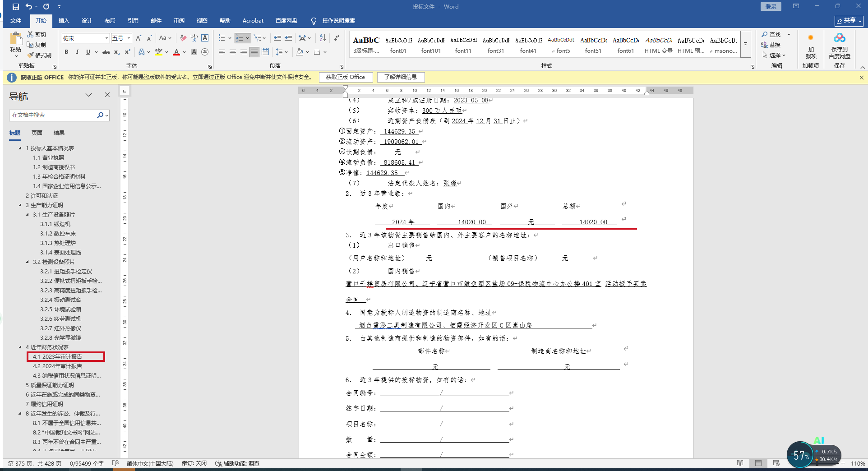Decrease the font size
The height and width of the screenshot is (471, 868).
pos(150,38)
